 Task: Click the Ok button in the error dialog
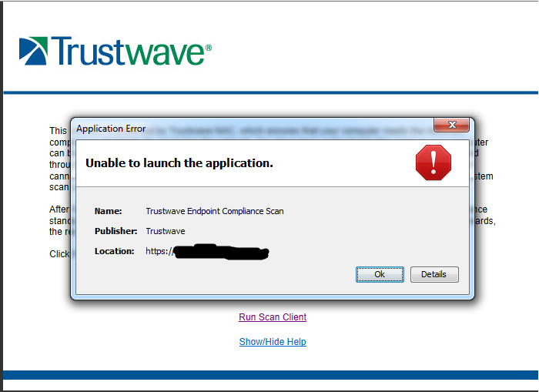coord(380,274)
